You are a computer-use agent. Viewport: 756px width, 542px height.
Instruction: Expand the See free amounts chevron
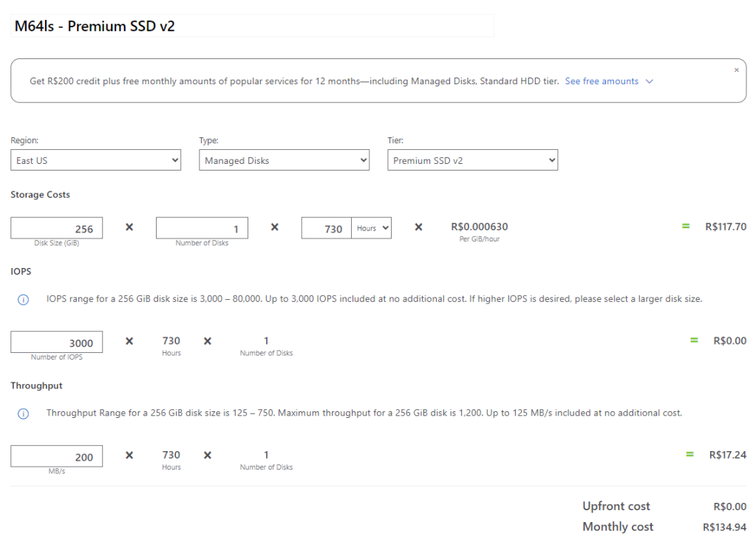click(x=650, y=81)
